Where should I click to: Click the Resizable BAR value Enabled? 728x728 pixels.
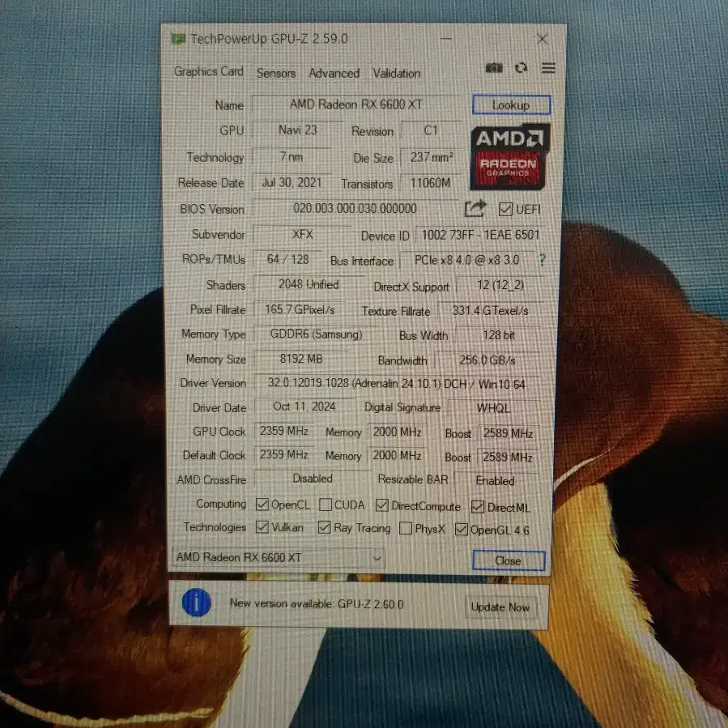coord(495,480)
